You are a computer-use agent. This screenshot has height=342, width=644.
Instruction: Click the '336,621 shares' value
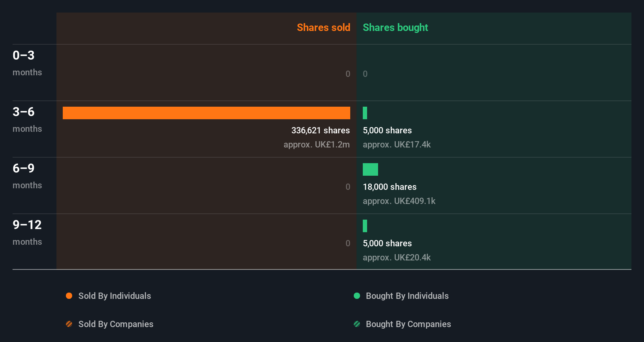320,130
